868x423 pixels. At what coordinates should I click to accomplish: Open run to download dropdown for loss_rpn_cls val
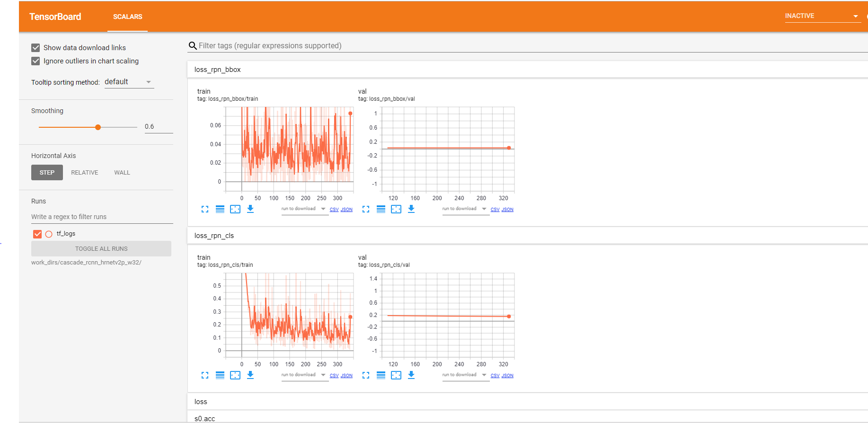coord(465,375)
